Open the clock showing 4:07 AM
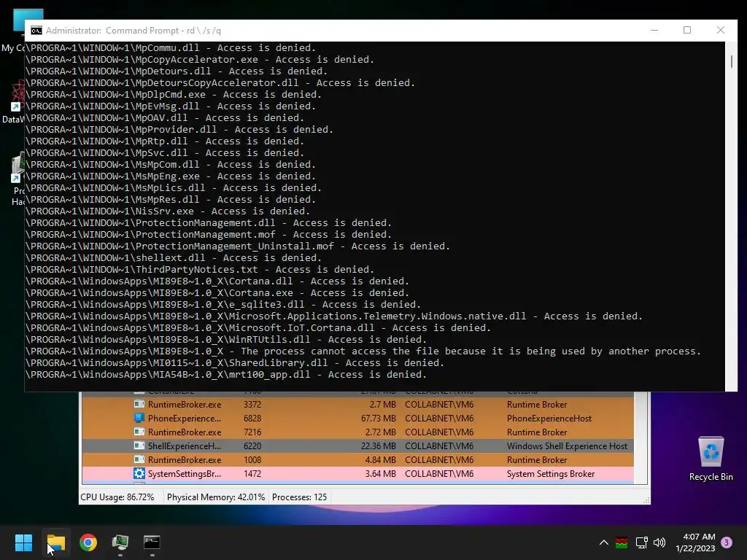Image resolution: width=747 pixels, height=560 pixels. 695,542
